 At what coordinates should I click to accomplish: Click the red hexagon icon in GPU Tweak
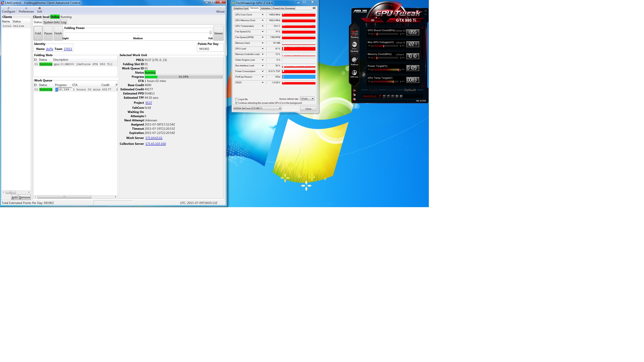click(354, 95)
